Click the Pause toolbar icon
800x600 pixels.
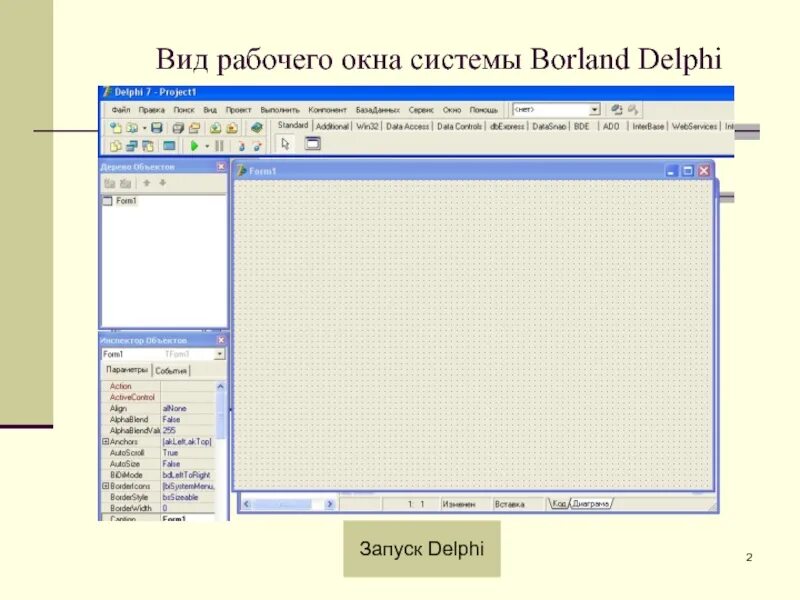pos(219,146)
